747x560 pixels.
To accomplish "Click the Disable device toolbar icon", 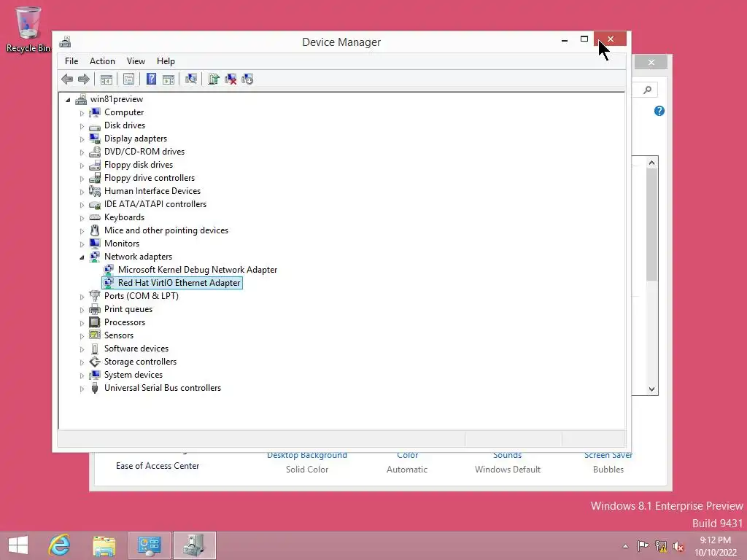I will [247, 79].
